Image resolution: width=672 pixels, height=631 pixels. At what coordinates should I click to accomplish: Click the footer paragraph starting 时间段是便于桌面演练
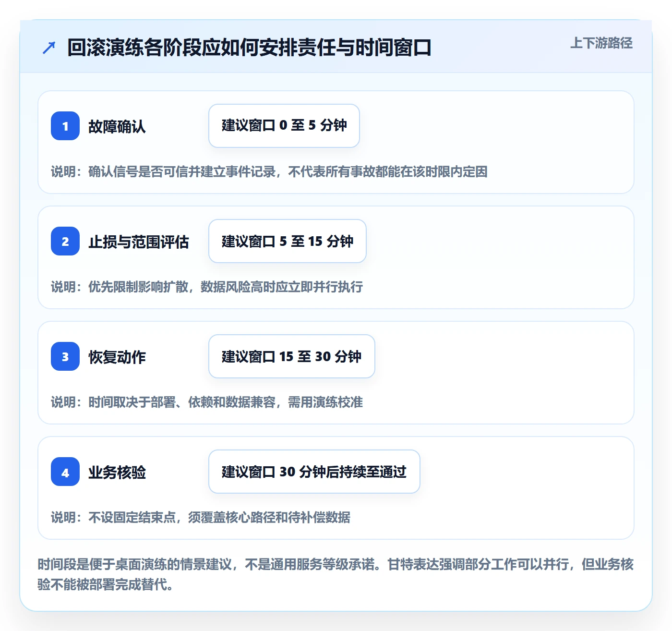336,574
